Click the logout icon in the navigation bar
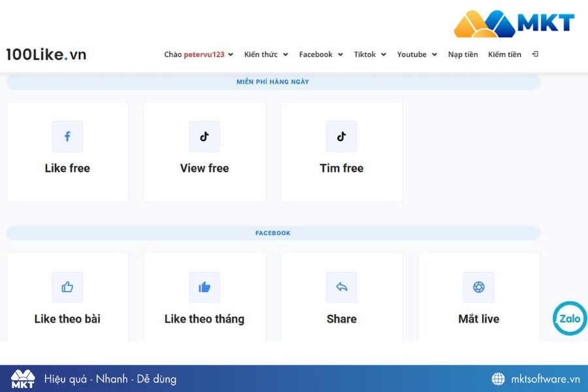Screen dimensions: 588x392 535,54
